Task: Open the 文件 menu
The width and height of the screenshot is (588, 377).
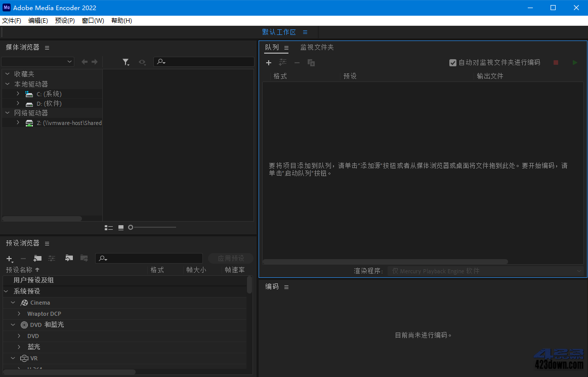Action: coord(12,20)
